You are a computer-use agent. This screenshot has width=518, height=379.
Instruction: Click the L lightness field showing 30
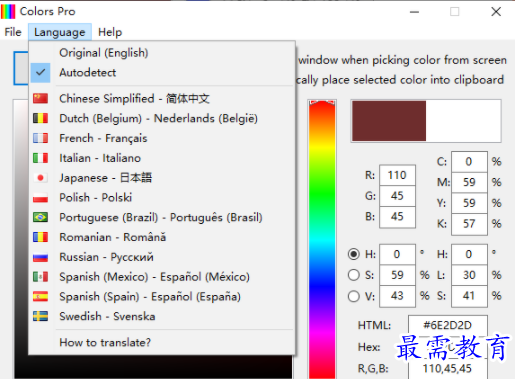(469, 275)
